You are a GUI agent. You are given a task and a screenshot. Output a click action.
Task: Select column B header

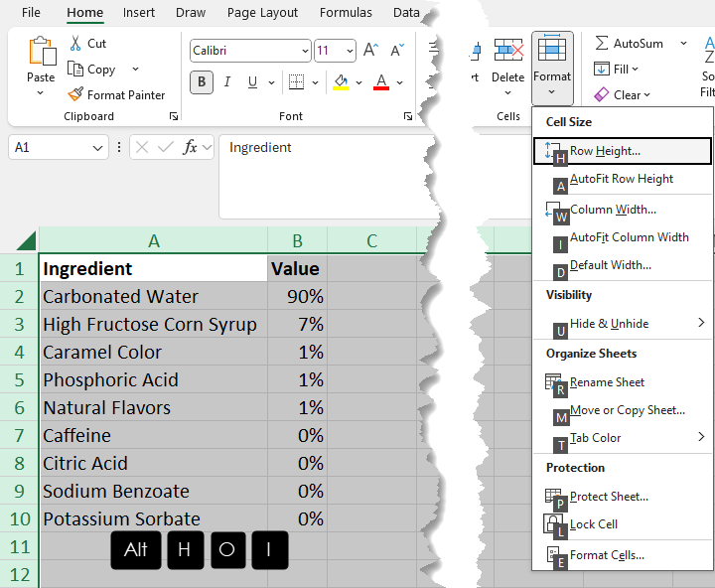tap(297, 240)
